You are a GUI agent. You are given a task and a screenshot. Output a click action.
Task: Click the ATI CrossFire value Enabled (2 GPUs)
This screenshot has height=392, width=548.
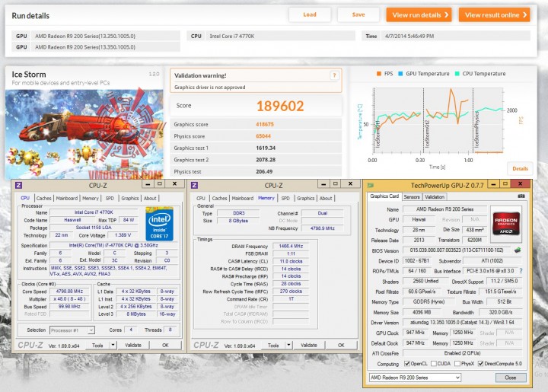click(x=462, y=353)
